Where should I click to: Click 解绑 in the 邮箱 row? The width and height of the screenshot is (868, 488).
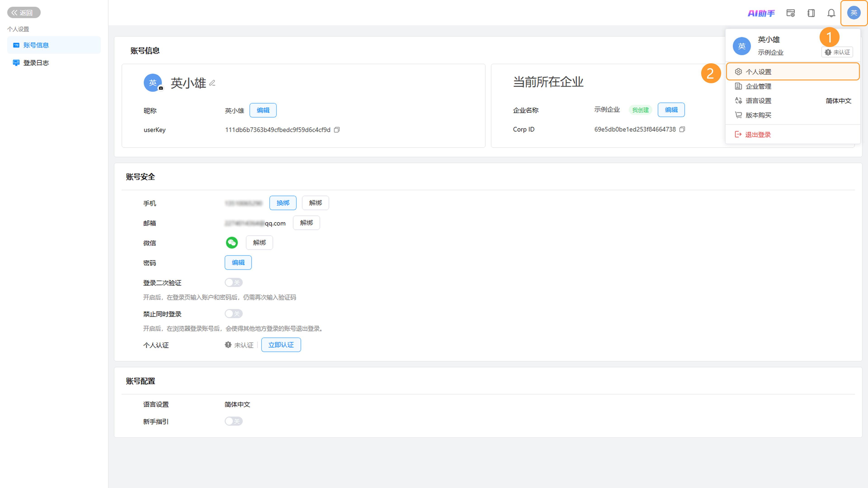point(306,223)
